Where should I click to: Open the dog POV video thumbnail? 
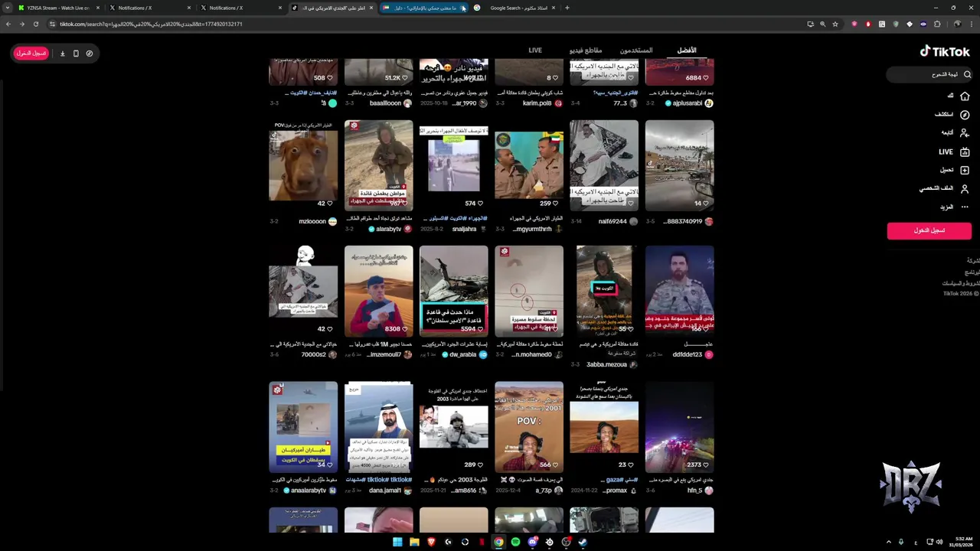coord(303,165)
